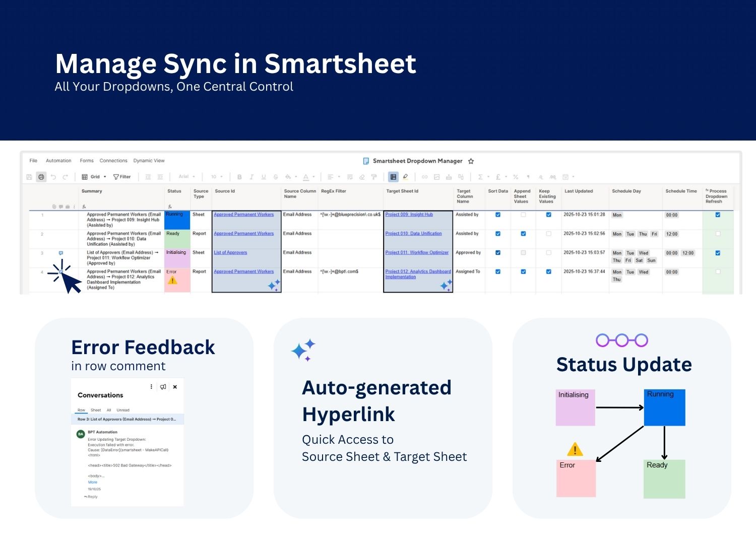
Task: Toggle bold text formatting
Action: click(x=239, y=177)
